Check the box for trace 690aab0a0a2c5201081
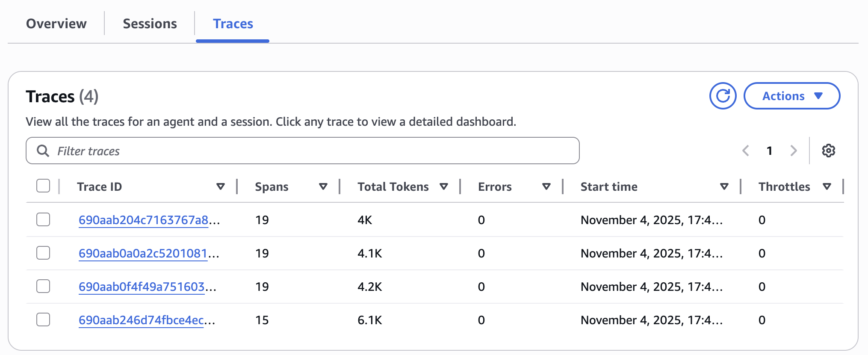This screenshot has width=868, height=355. tap(43, 253)
